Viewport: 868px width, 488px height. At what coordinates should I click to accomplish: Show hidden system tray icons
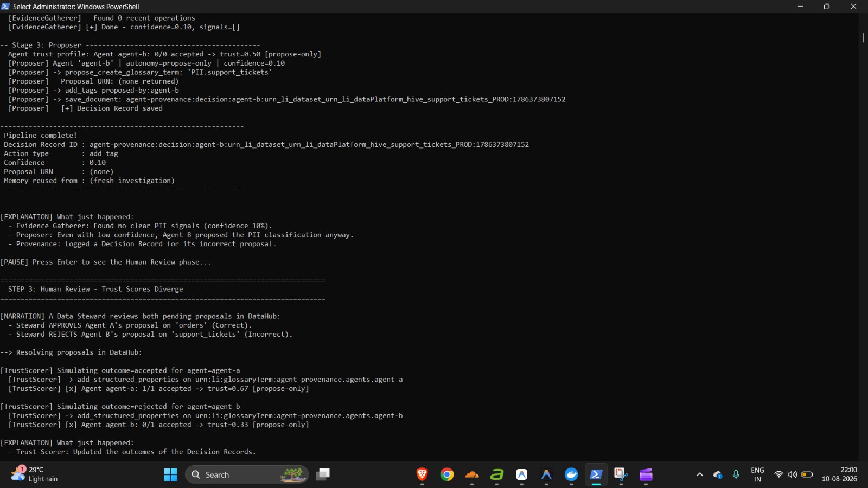pyautogui.click(x=700, y=474)
